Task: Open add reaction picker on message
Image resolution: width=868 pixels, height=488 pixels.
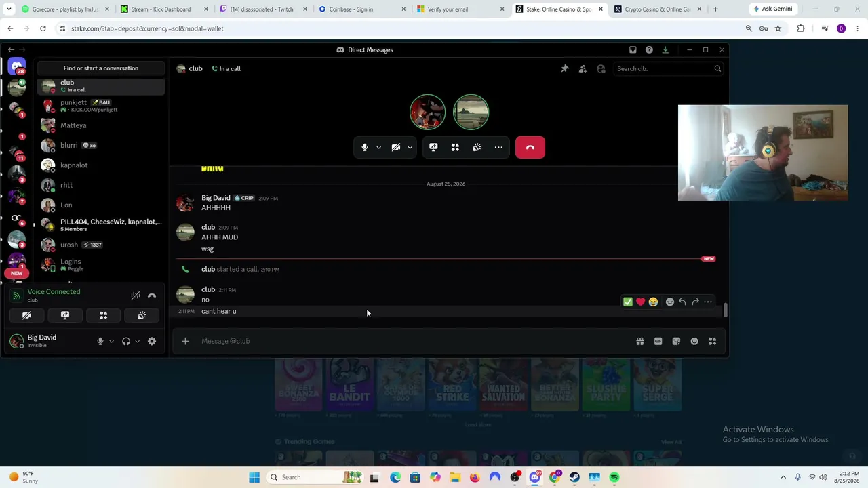Action: click(670, 302)
